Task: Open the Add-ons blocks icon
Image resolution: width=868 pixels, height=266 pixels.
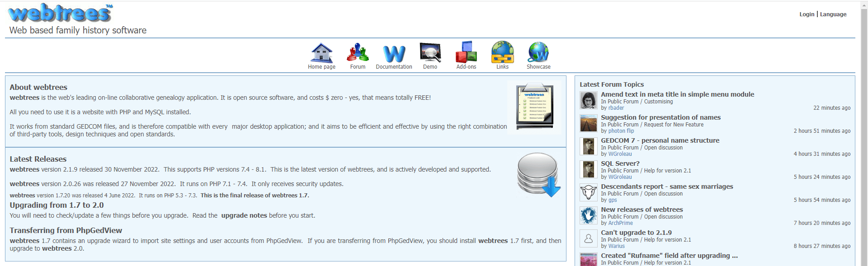Action: pos(466,52)
